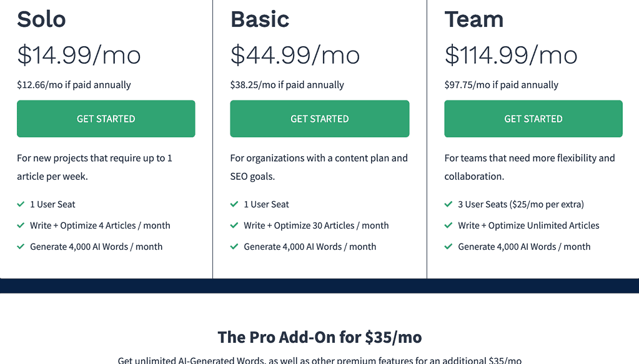This screenshot has height=364, width=639.
Task: Click checkmark next to Solo 4 Articles feature
Action: pyautogui.click(x=21, y=225)
